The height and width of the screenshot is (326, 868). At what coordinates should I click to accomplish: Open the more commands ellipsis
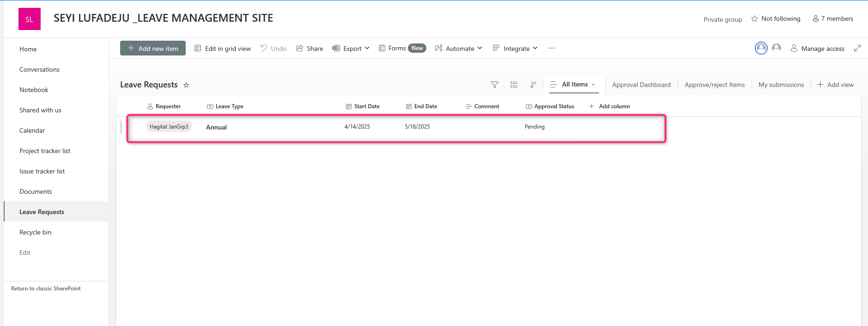(552, 48)
